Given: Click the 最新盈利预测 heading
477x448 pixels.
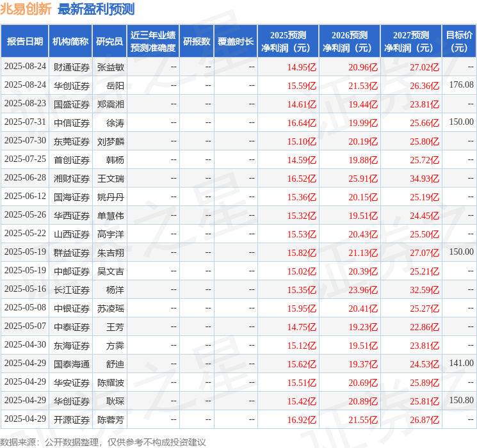Looking at the screenshot, I should [96, 9].
